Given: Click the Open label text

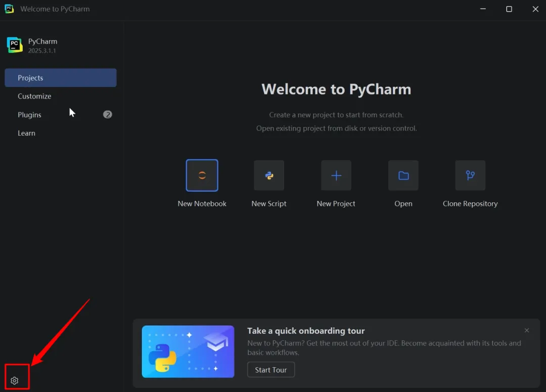Looking at the screenshot, I should (403, 203).
